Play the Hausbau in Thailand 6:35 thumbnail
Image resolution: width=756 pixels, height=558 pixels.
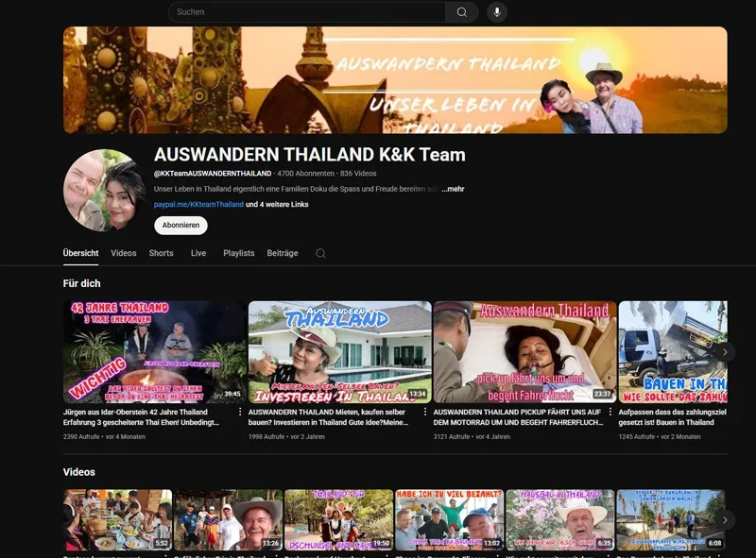coord(560,520)
